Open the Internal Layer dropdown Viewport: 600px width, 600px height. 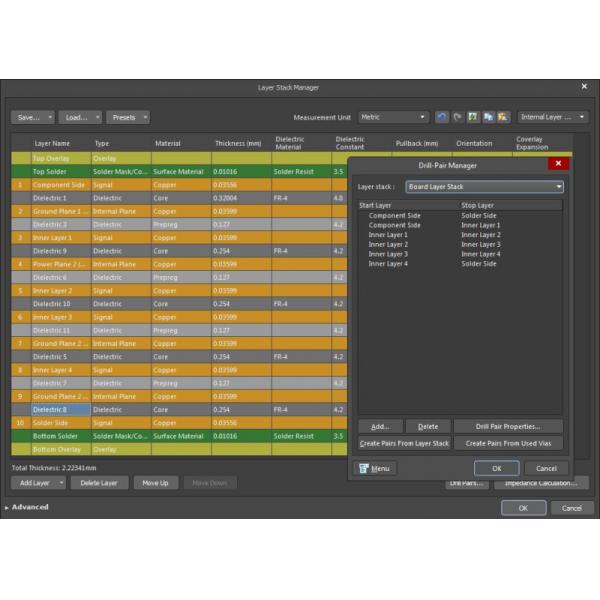point(552,117)
